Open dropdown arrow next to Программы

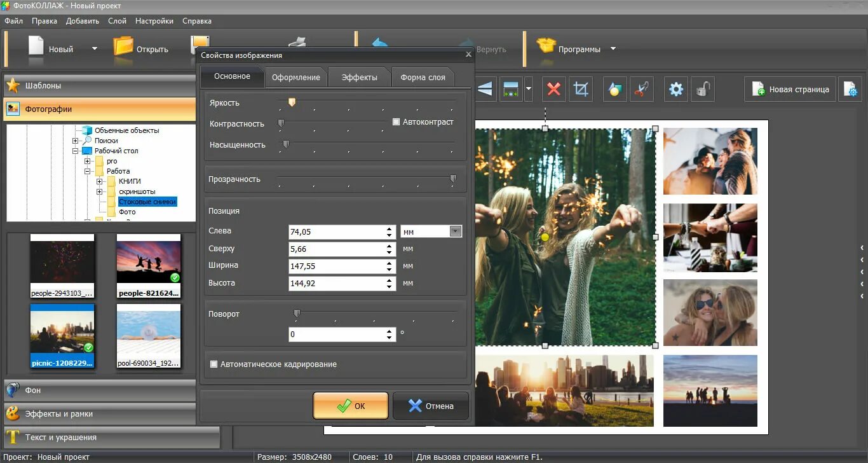(613, 49)
